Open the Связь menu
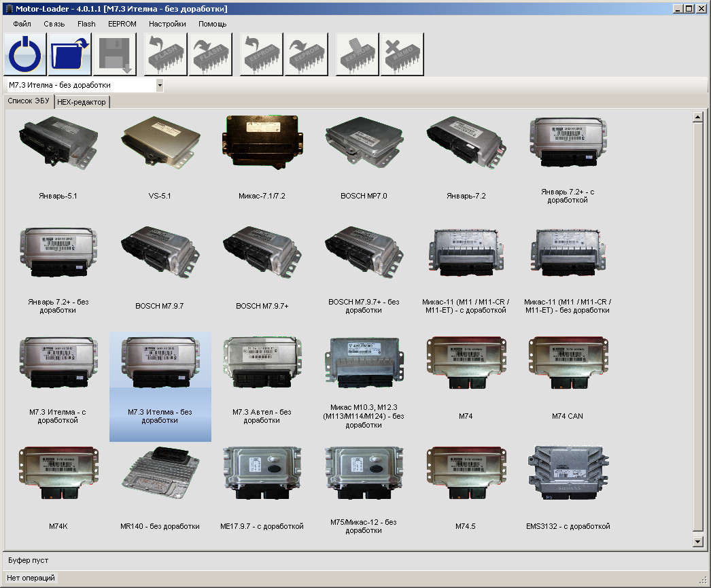 [54, 24]
